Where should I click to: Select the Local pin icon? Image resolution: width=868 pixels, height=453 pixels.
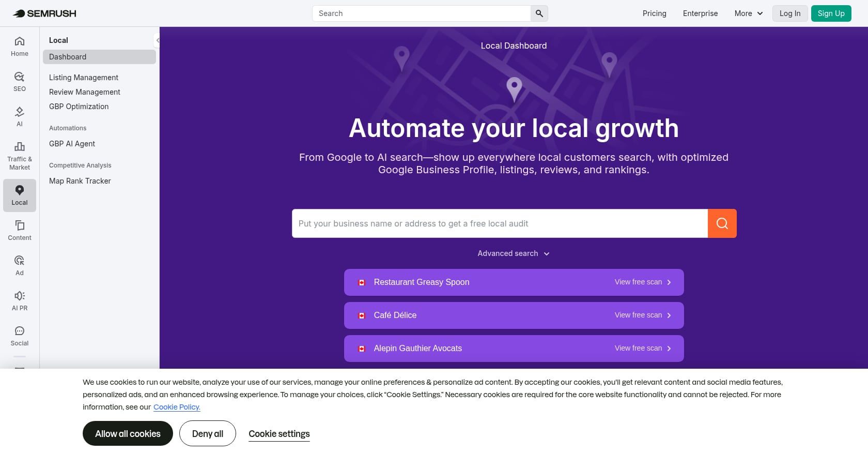(20, 195)
